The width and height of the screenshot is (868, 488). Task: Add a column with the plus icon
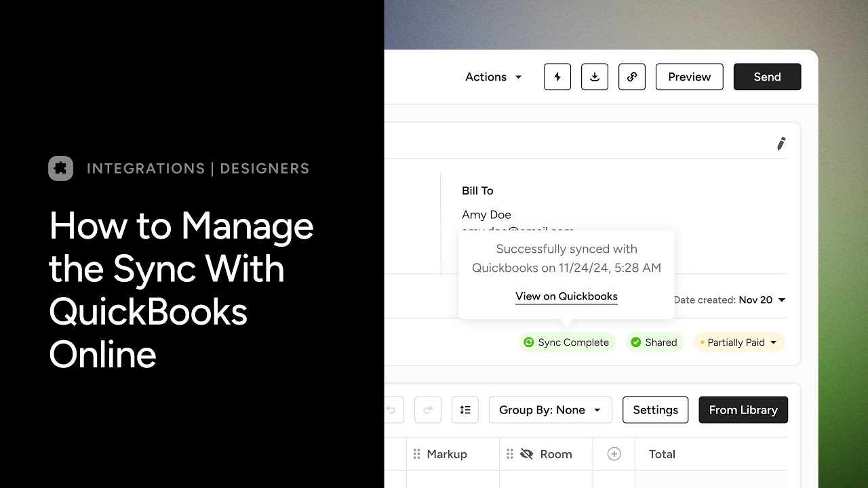614,454
